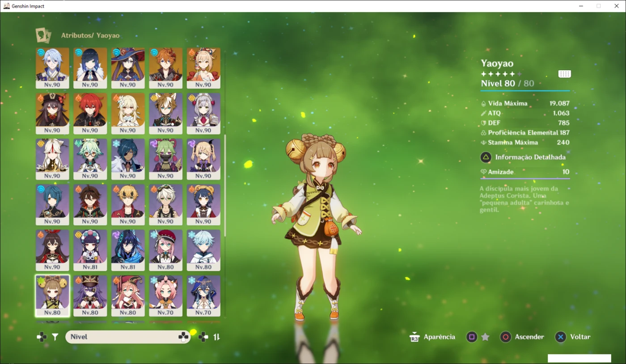This screenshot has height=364, width=626.
Task: Click the Amizade friendship bar
Action: [525, 172]
